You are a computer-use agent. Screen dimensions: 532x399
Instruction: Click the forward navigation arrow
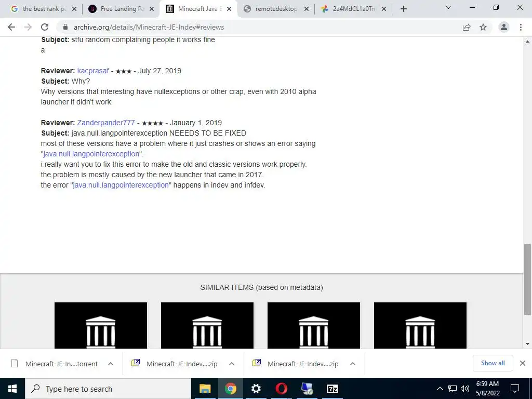28,27
